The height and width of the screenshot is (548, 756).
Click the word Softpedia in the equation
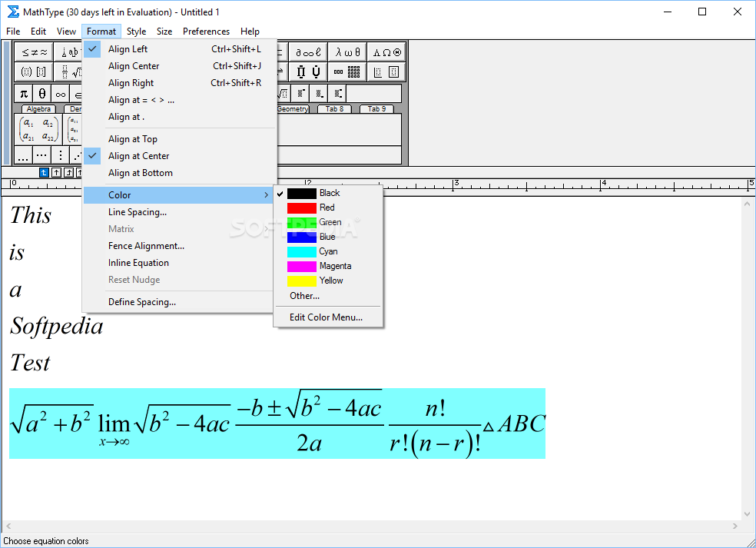click(x=56, y=327)
